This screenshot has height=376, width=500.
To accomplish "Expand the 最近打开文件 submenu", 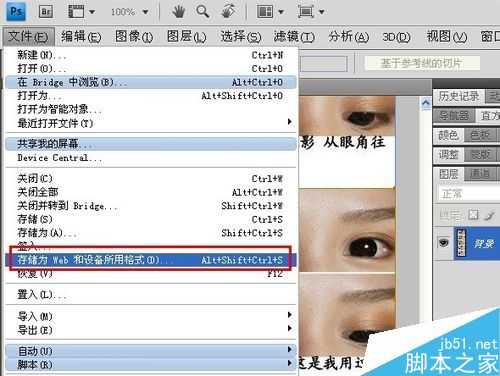I will [x=151, y=123].
